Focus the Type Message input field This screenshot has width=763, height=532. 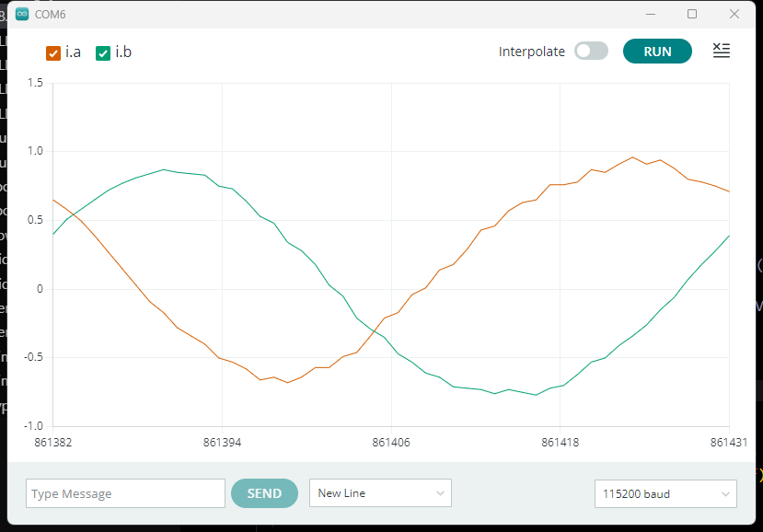click(x=125, y=493)
